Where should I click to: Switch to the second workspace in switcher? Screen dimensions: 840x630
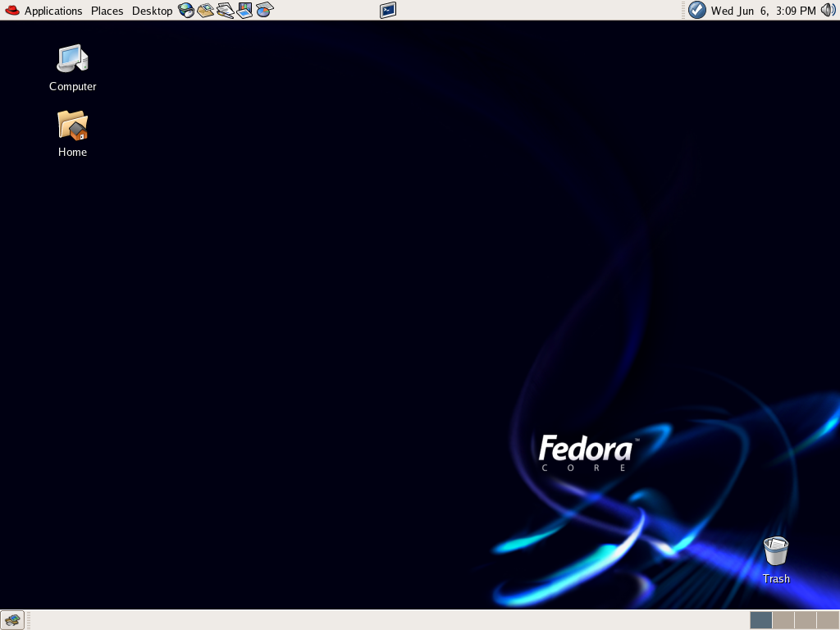pyautogui.click(x=783, y=620)
